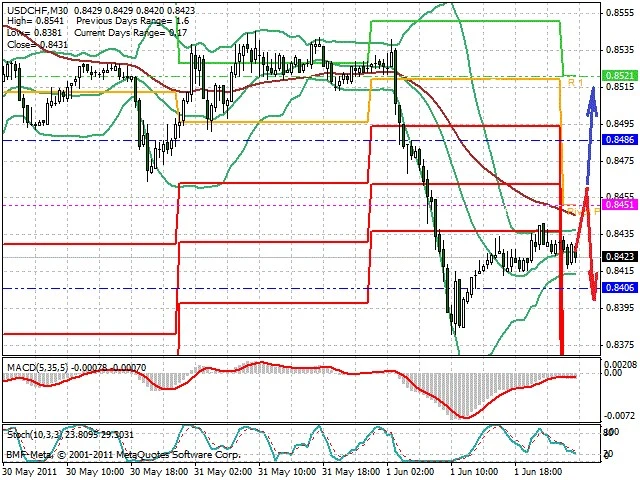Click Previous Days Range= 1.6 text
This screenshot has width=640, height=480.
(x=133, y=21)
